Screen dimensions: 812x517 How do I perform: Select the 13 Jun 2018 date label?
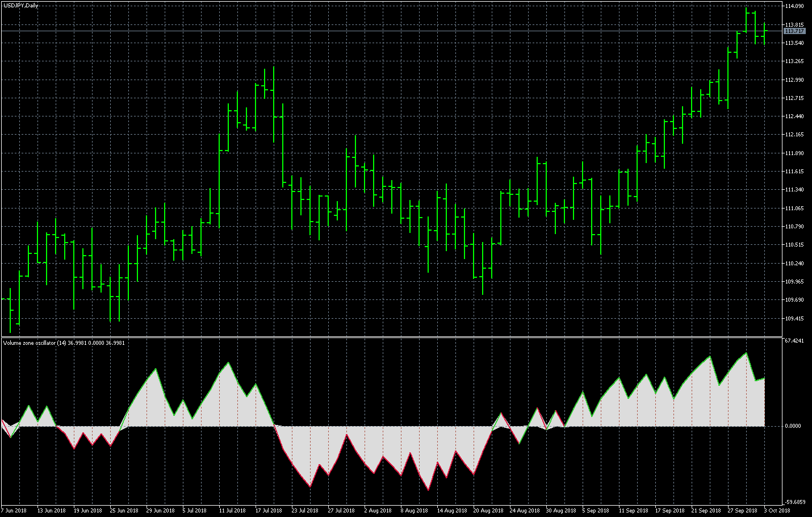(52, 510)
